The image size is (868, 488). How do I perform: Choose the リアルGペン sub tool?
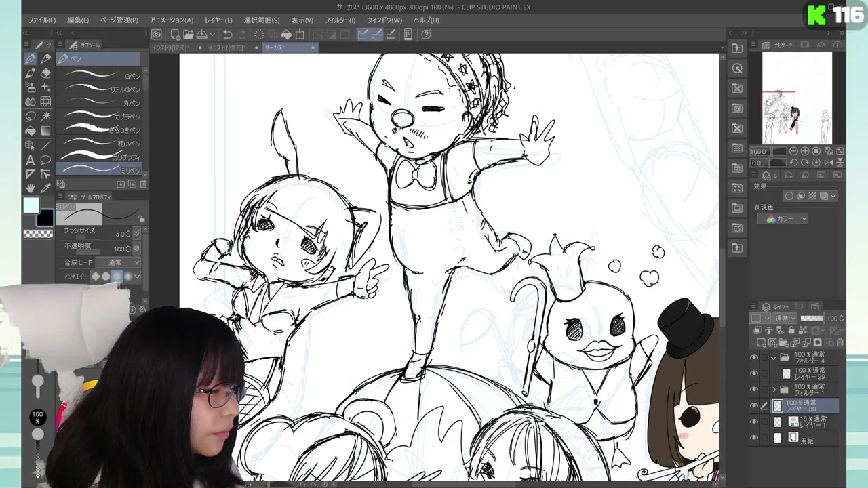100,88
